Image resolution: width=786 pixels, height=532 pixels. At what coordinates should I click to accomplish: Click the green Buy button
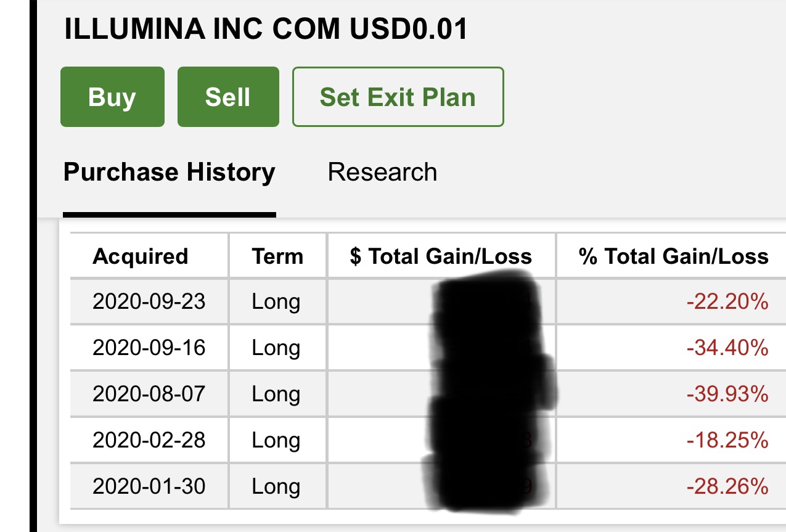tap(112, 97)
